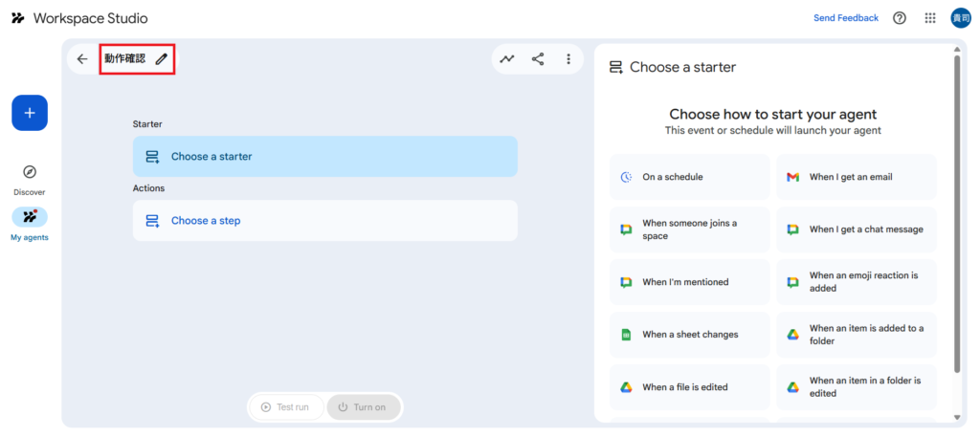The image size is (980, 437).
Task: Select When a sheet changes starter
Action: click(x=689, y=335)
